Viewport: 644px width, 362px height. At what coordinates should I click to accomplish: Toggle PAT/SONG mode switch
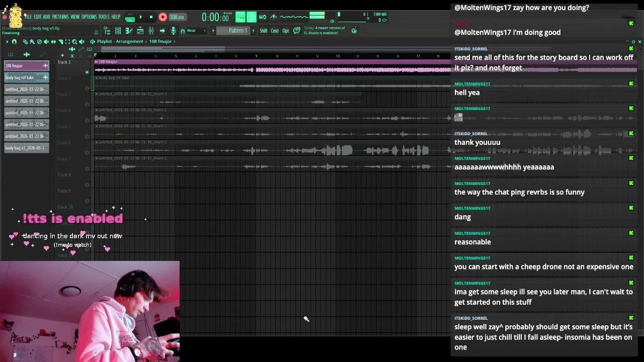[130, 17]
